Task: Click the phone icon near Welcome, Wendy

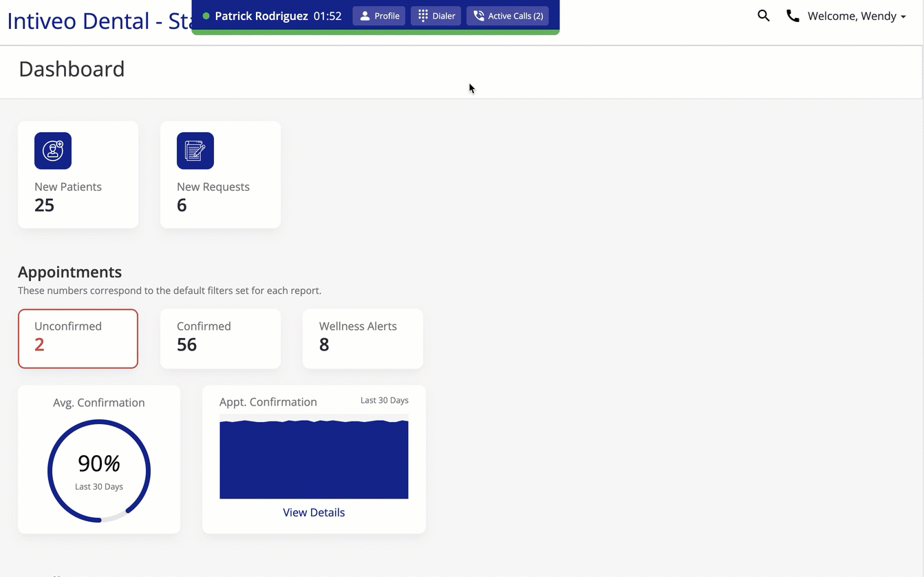Action: (x=793, y=15)
